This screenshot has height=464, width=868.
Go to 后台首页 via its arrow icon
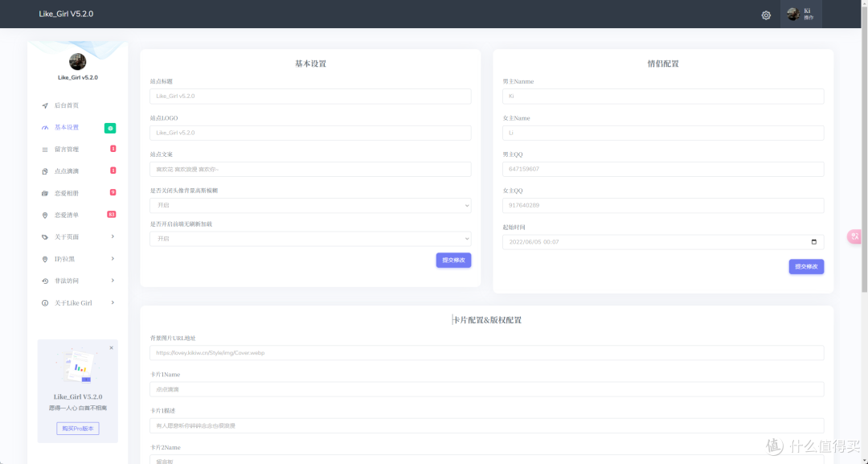tap(45, 105)
